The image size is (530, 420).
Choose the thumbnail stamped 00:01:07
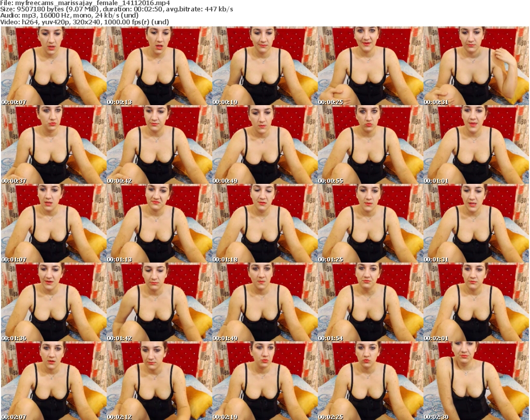(54, 224)
